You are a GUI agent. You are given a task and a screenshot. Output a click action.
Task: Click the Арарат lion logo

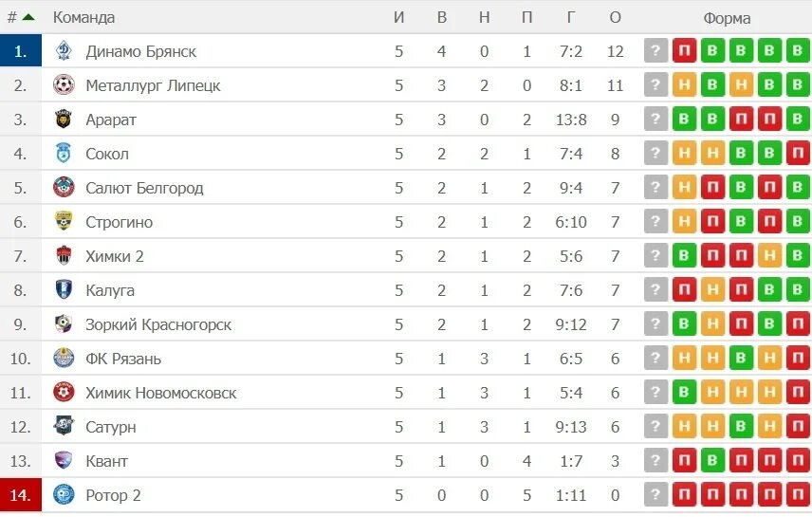[64, 120]
